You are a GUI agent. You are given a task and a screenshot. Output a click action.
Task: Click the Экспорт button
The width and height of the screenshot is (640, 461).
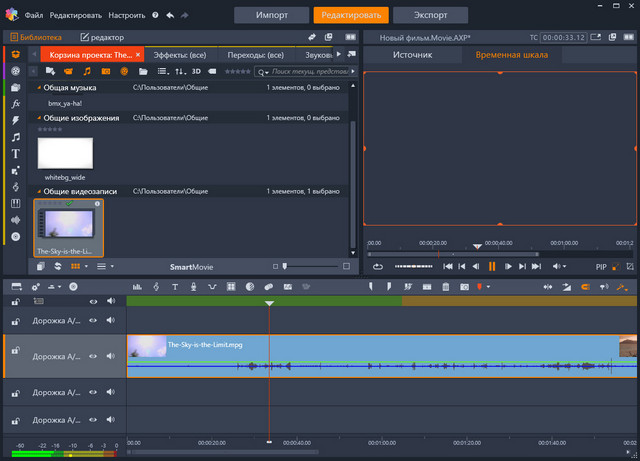click(430, 15)
